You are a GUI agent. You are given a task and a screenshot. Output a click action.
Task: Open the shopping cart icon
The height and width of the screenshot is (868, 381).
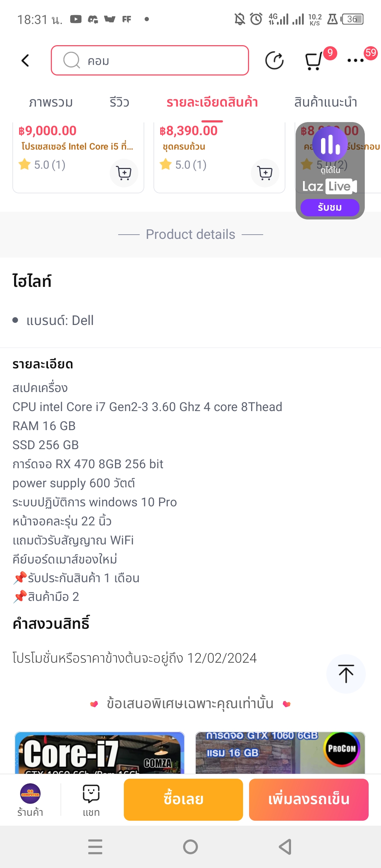313,61
